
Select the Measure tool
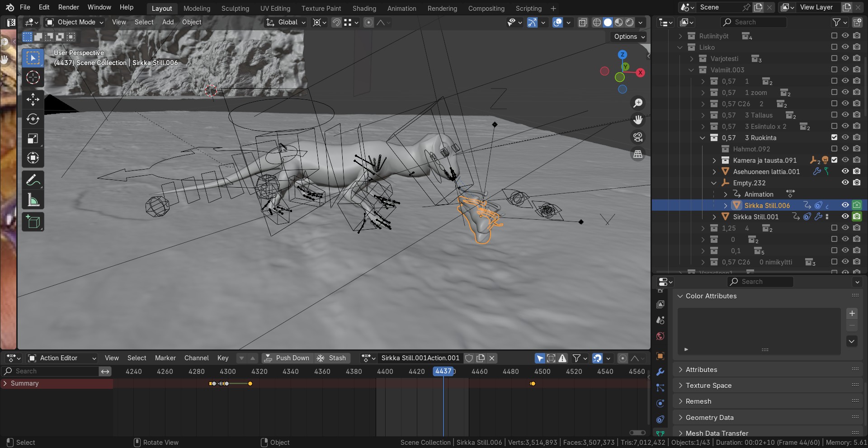click(33, 199)
